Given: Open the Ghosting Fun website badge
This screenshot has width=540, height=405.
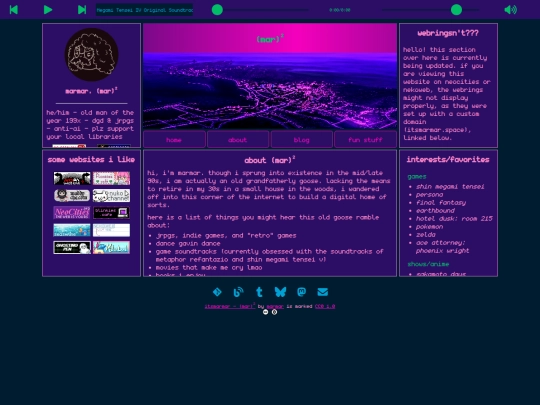Looking at the screenshot, I should [72, 247].
